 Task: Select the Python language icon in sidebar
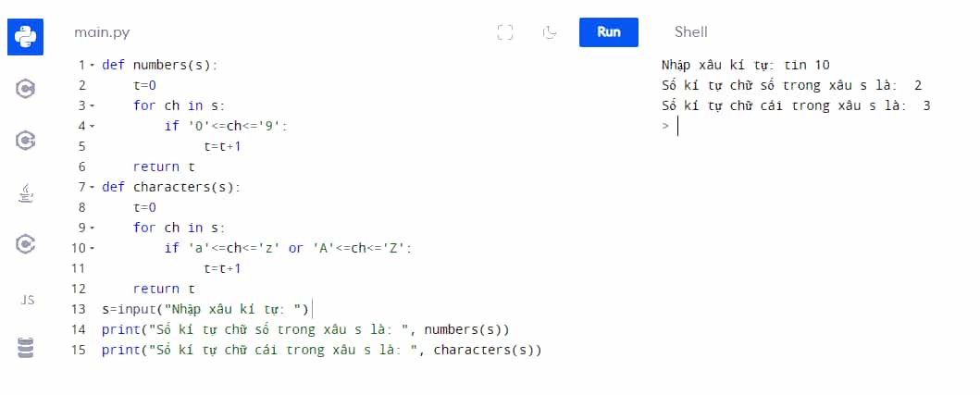(25, 37)
